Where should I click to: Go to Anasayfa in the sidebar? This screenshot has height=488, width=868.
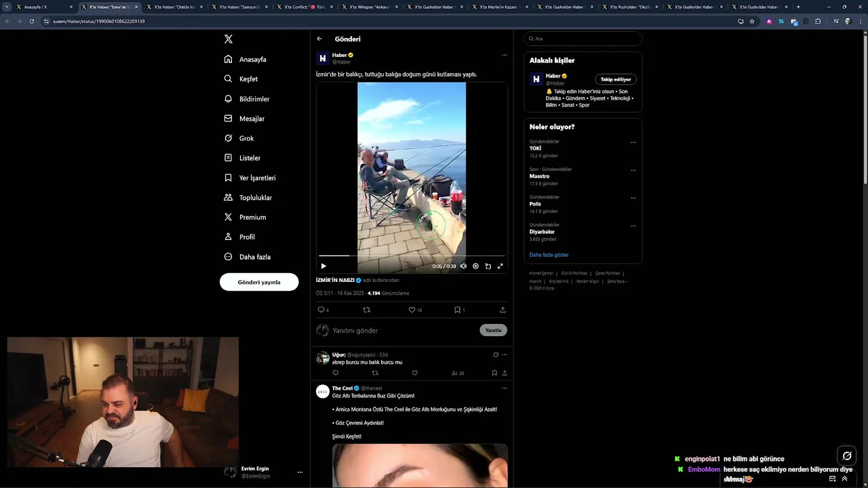coord(245,60)
